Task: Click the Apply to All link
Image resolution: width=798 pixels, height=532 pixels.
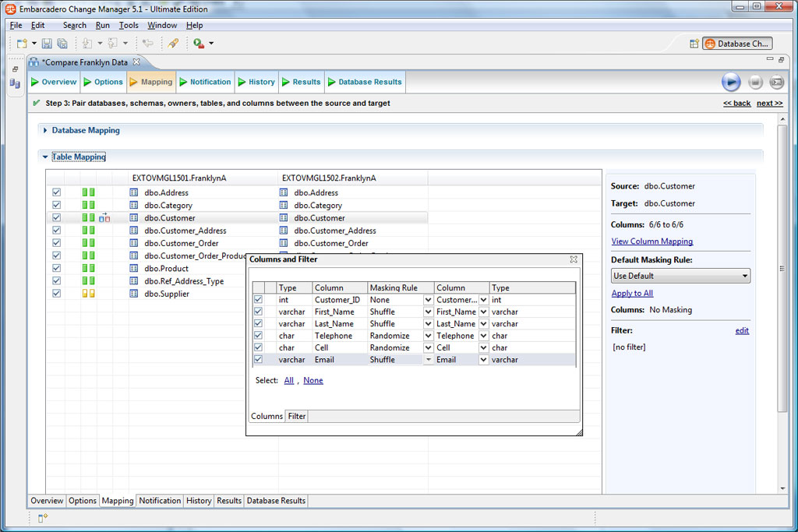Action: coord(632,293)
